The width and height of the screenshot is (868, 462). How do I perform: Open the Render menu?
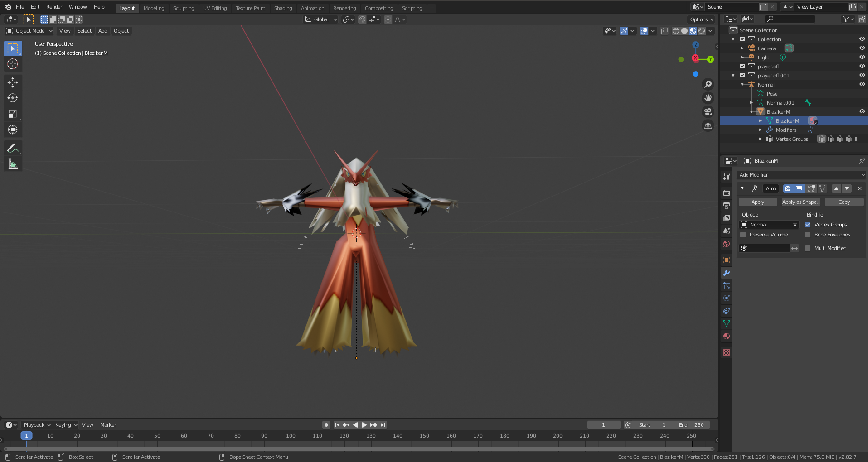pyautogui.click(x=54, y=7)
